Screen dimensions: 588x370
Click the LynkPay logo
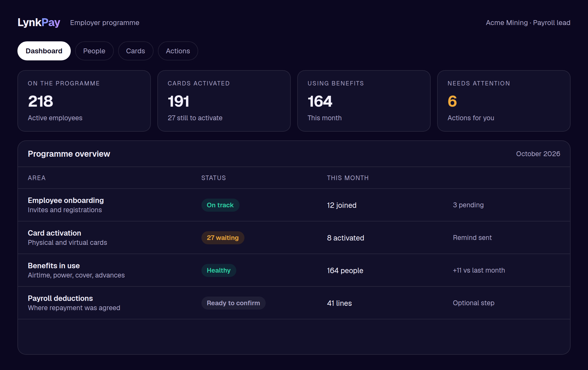(39, 23)
